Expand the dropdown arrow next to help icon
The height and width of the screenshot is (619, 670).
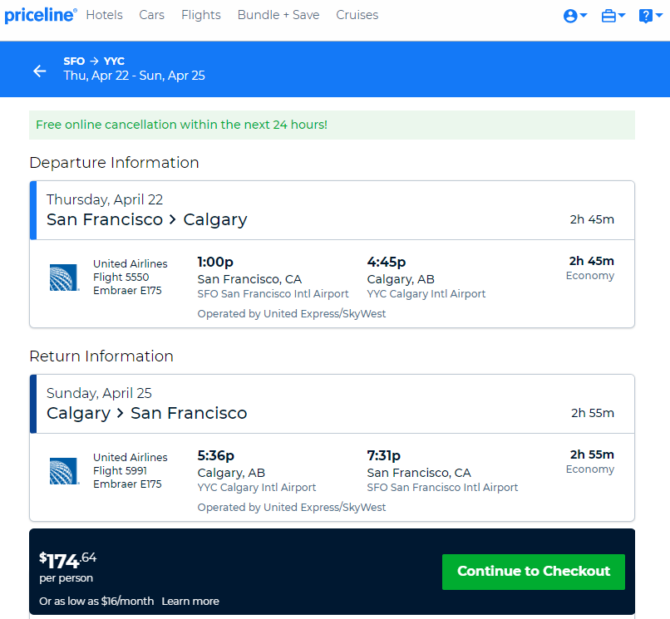[658, 17]
